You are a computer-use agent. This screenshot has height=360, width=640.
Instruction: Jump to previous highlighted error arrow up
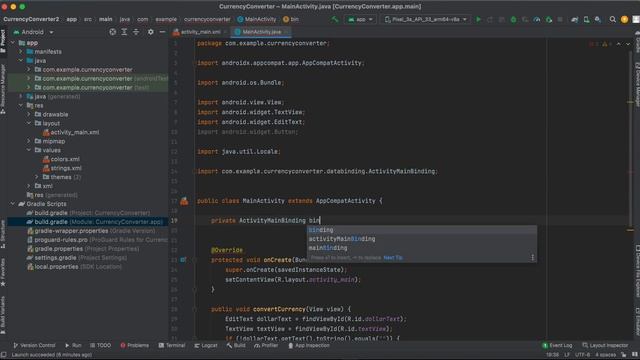(x=618, y=44)
